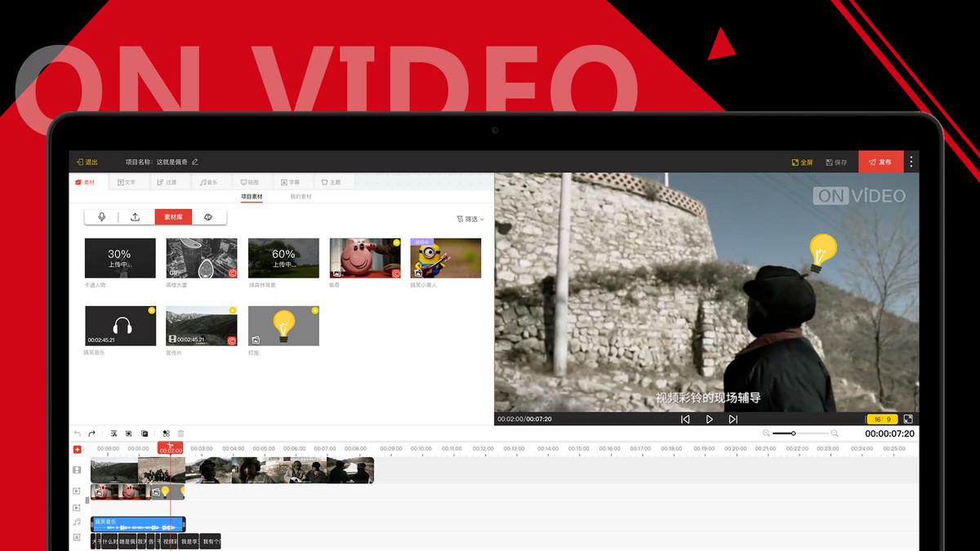Click the redo arrow in timeline toolbar
Image resolution: width=980 pixels, height=551 pixels.
point(92,433)
